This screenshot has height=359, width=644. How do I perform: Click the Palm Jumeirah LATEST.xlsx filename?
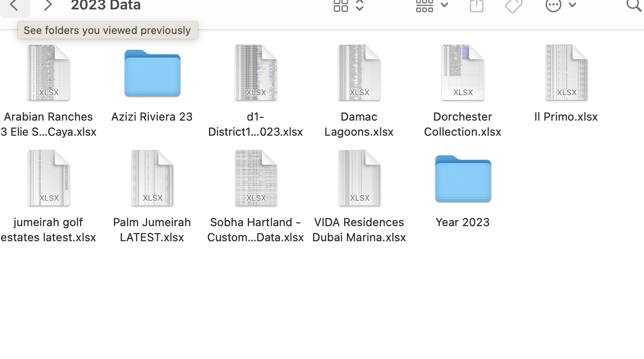[152, 229]
